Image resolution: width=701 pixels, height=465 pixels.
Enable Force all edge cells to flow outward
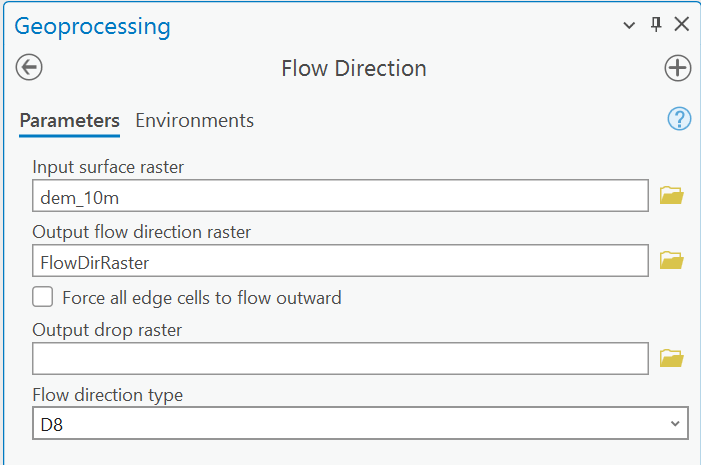point(42,297)
